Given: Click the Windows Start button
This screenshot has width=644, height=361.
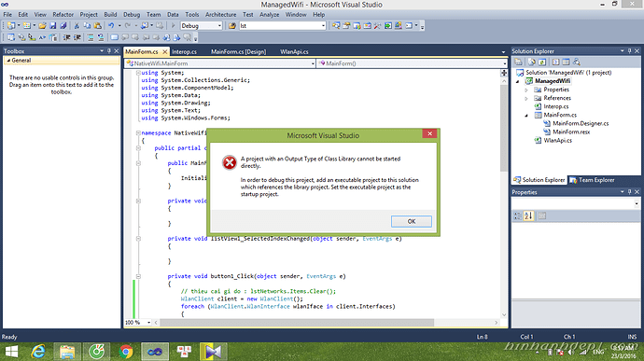Looking at the screenshot, I should click(11, 352).
